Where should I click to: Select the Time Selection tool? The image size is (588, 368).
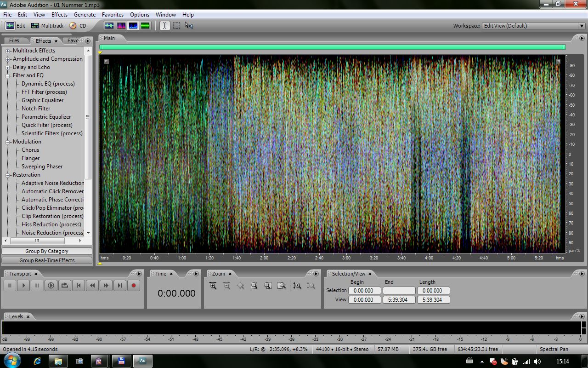click(x=164, y=26)
